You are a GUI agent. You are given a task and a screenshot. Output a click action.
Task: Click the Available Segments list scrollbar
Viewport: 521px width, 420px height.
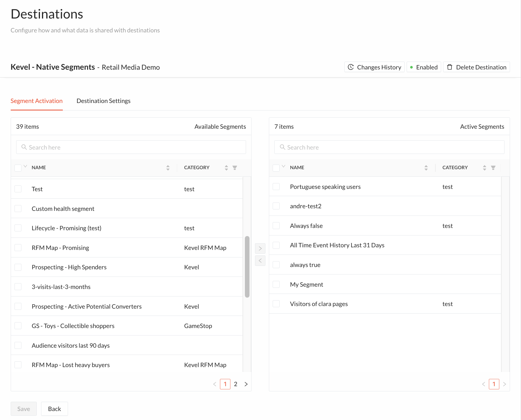point(247,267)
